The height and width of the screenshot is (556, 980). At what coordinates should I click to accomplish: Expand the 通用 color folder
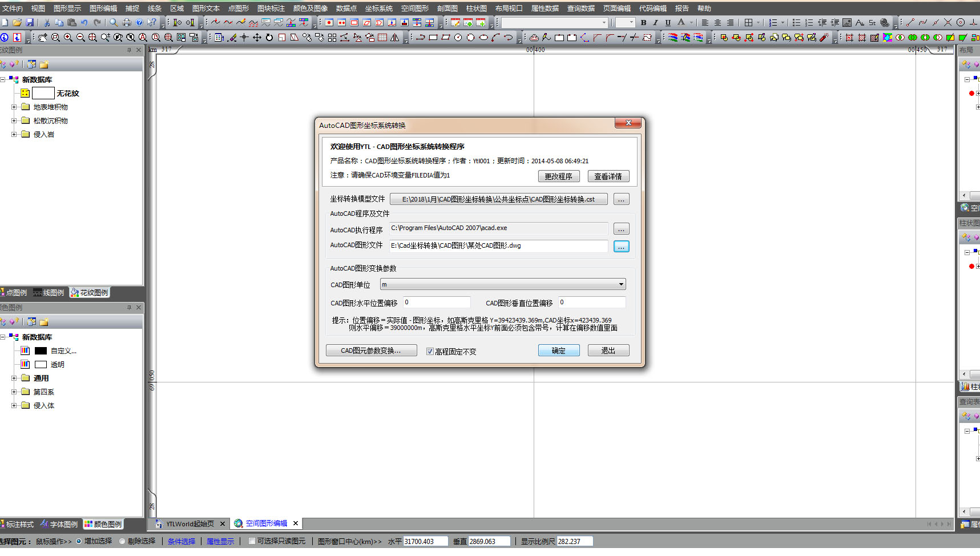pos(14,378)
